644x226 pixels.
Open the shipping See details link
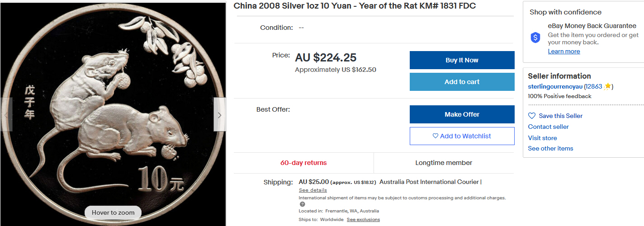point(313,190)
